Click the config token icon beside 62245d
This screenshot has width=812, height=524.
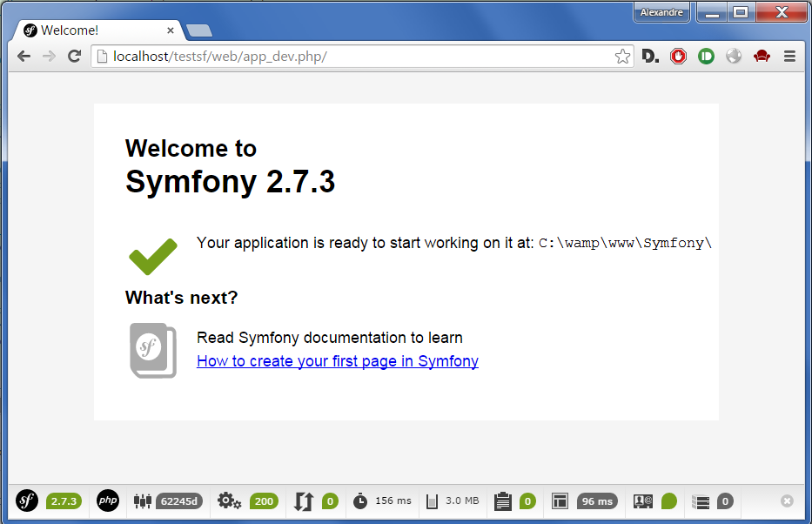tap(143, 501)
